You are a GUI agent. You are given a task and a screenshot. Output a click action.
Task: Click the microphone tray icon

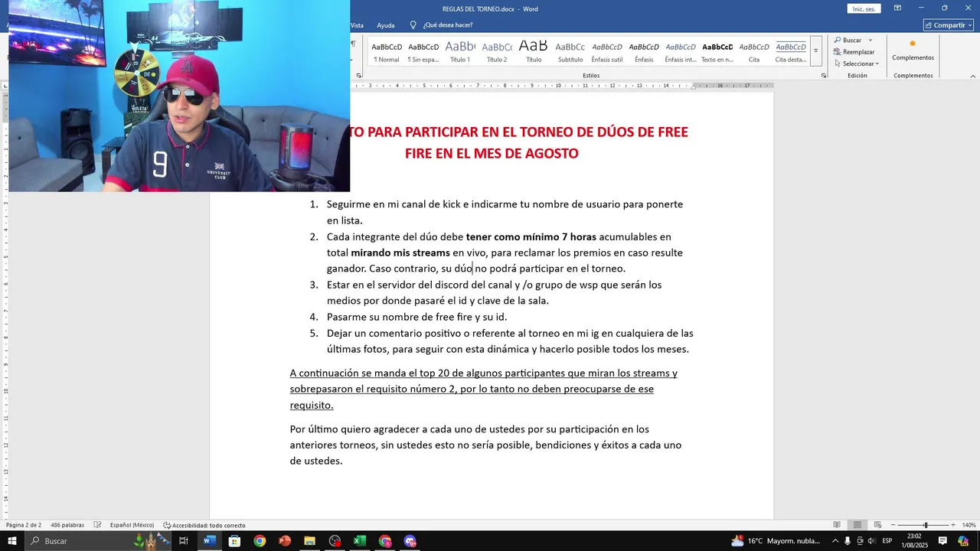coord(848,541)
